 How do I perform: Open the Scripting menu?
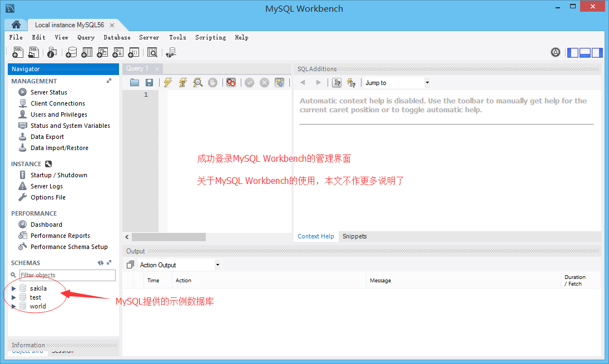(211, 37)
